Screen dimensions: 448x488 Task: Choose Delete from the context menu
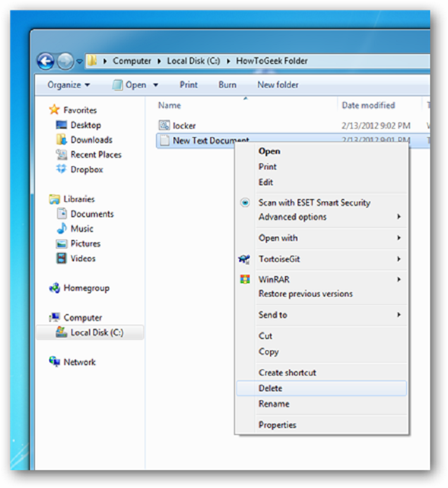[x=271, y=388]
